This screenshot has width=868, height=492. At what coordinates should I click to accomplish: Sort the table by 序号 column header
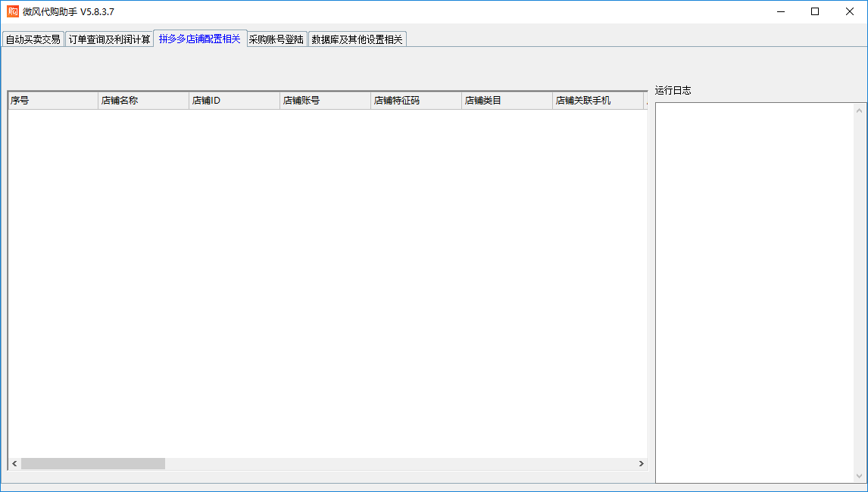53,100
